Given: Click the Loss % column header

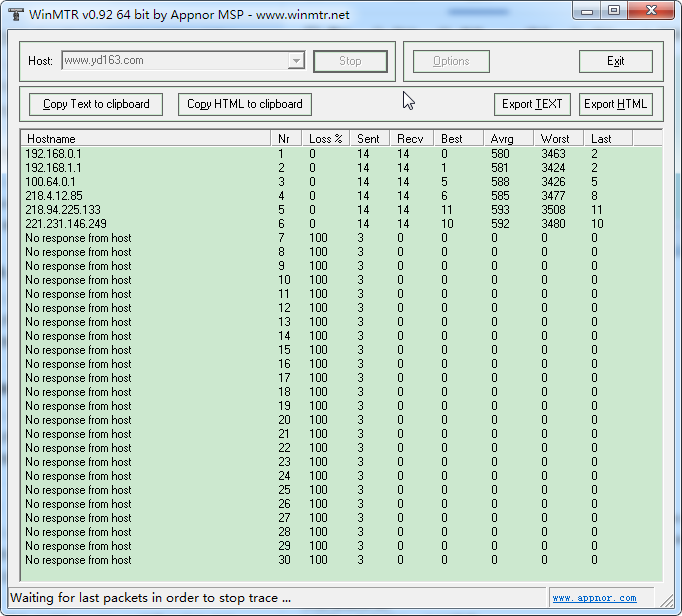Looking at the screenshot, I should (326, 139).
